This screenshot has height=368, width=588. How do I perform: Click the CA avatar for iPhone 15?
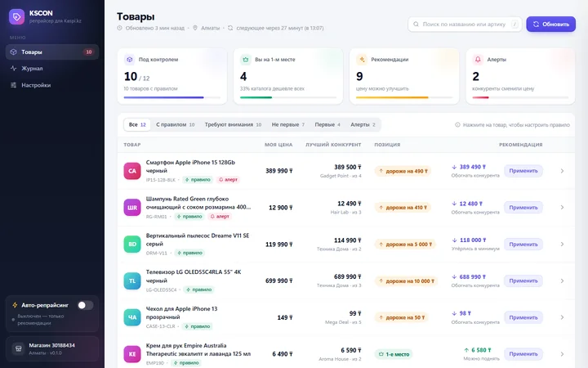[x=132, y=171]
